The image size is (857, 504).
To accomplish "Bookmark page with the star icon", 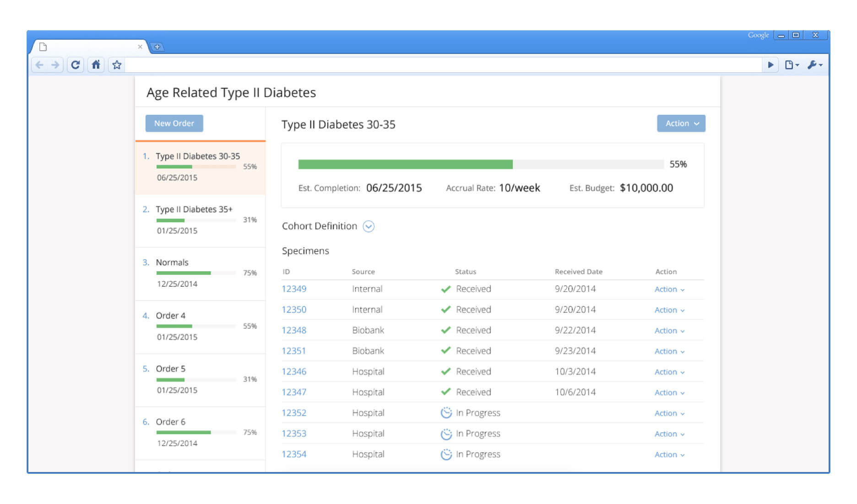I will [x=117, y=65].
